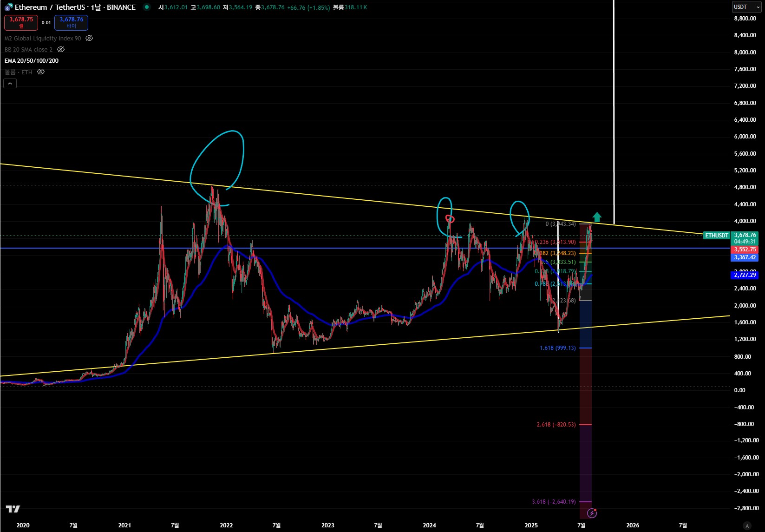The width and height of the screenshot is (765, 532).
Task: Click the volume value 318.11K
Action: click(356, 7)
